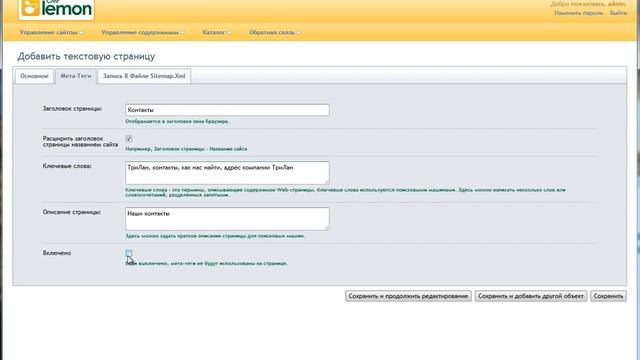640x360 pixels.
Task: Click the Включено label
Action: pos(57,253)
